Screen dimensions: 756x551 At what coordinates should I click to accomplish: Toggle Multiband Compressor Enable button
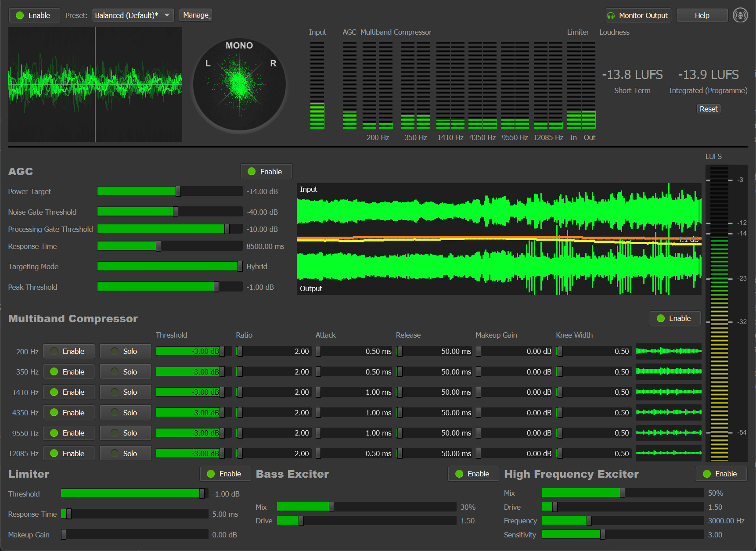point(675,318)
